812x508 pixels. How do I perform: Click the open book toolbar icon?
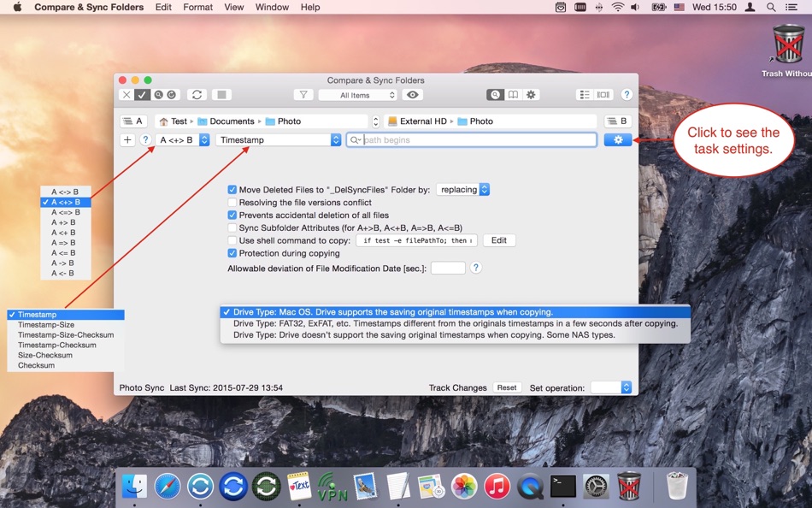(x=513, y=95)
